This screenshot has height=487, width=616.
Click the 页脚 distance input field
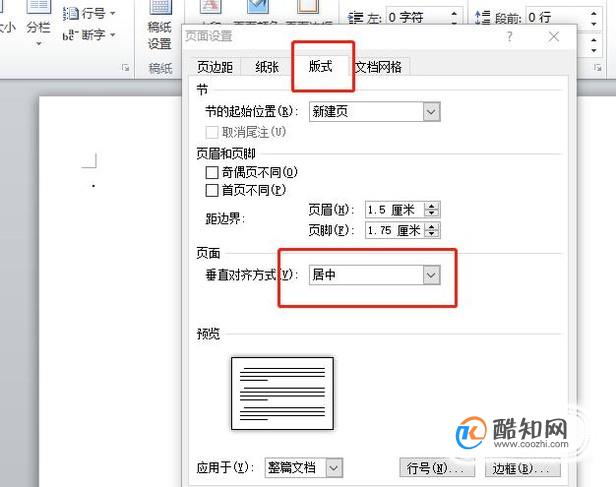point(395,230)
